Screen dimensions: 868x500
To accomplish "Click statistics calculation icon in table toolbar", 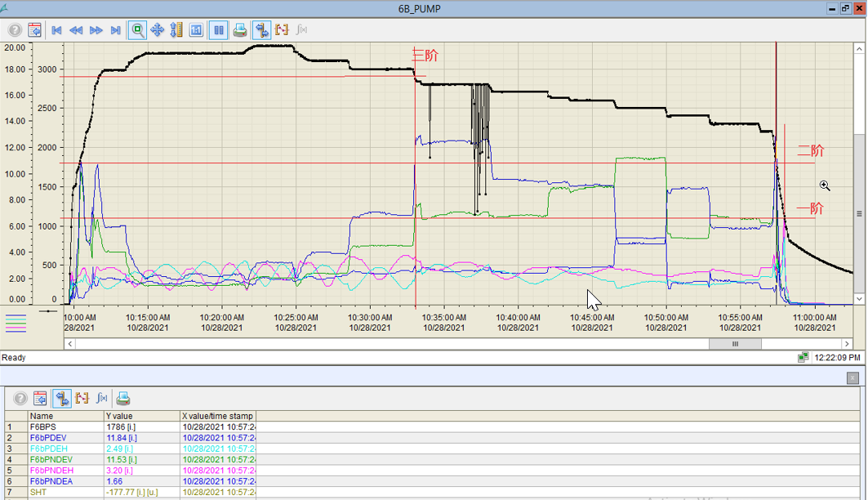I will tap(102, 398).
